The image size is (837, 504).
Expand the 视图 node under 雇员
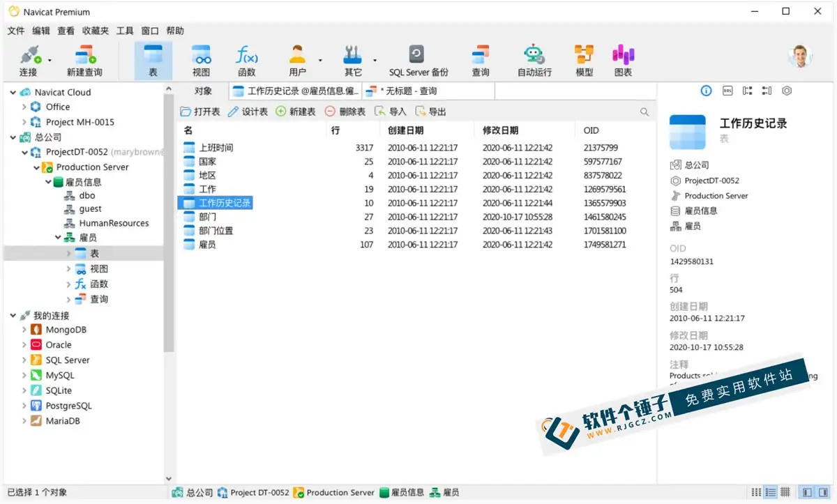[x=68, y=268]
